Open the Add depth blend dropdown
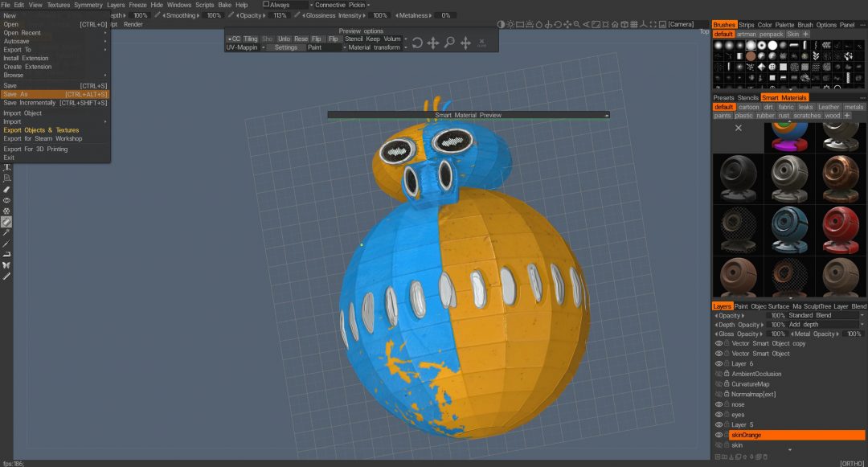Screen dimensions: 868x467 tap(825, 325)
